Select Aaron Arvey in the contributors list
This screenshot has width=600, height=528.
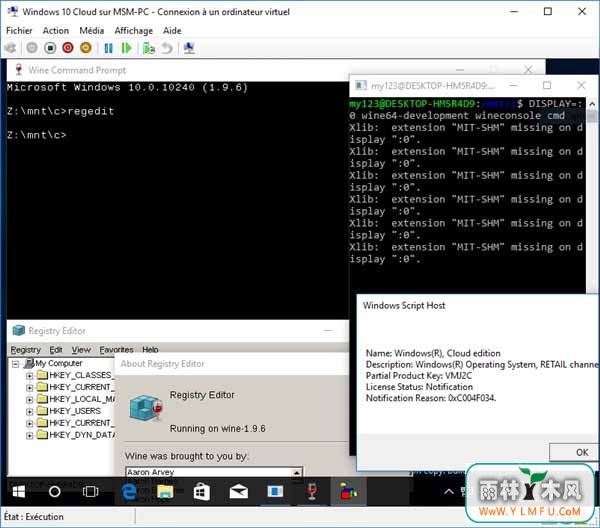(150, 472)
